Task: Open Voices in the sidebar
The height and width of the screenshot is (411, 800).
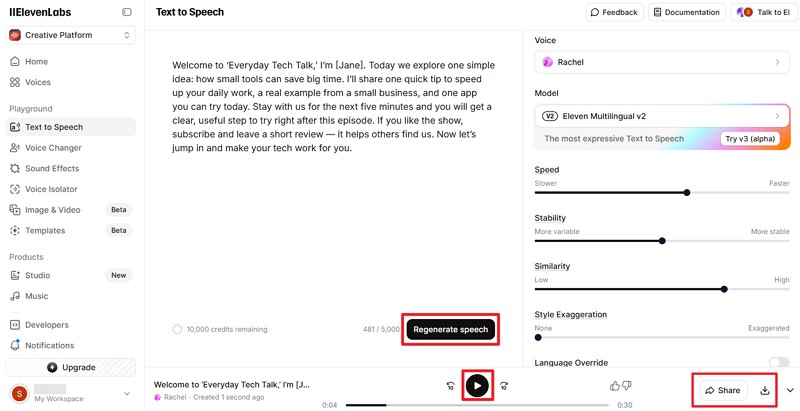Action: click(x=71, y=82)
